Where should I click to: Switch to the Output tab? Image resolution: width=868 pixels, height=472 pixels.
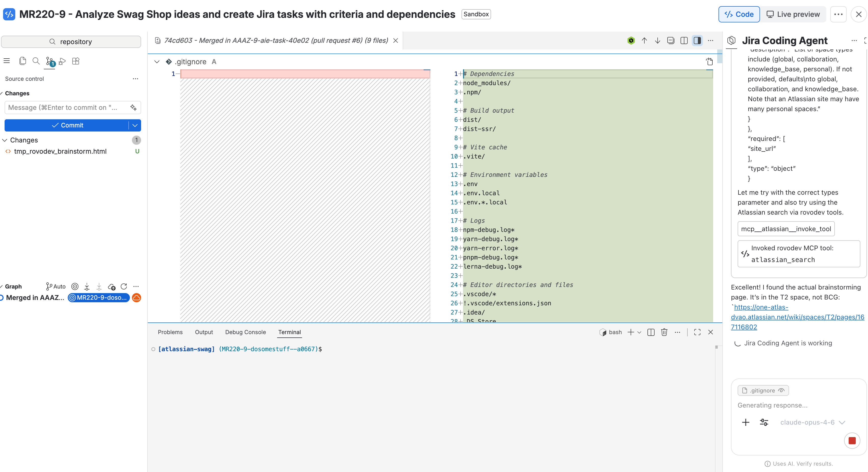coord(204,332)
